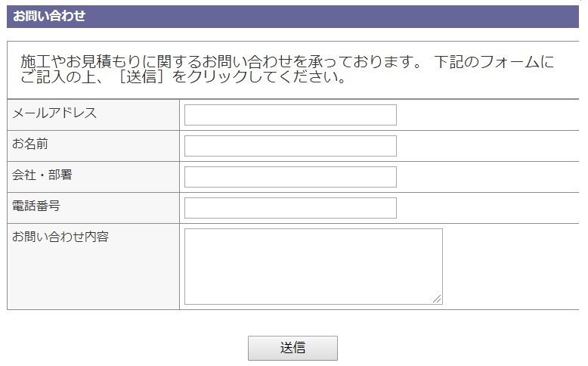Select the お名前 row label
Viewport: 588px width, 366px height.
(30, 144)
